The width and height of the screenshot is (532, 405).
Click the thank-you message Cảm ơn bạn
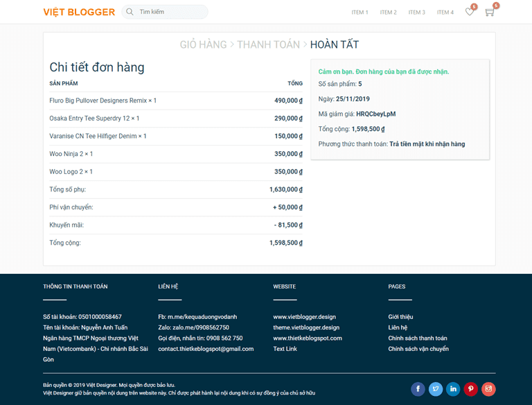coord(384,71)
